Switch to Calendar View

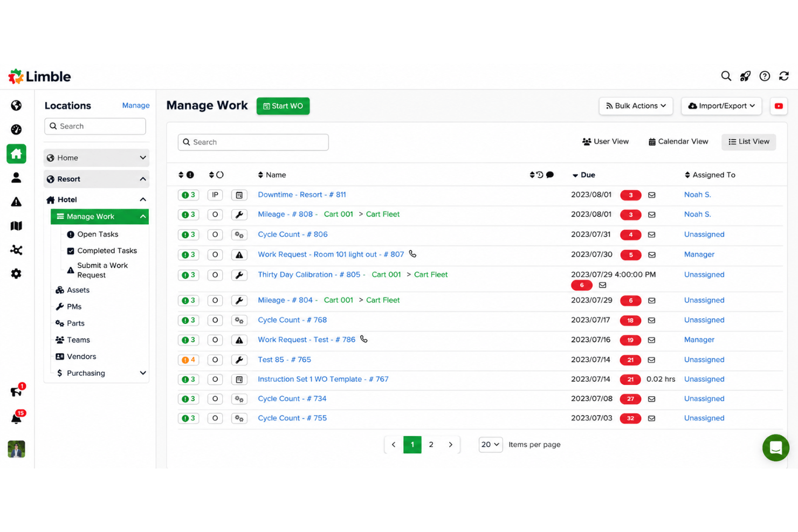[x=678, y=142]
